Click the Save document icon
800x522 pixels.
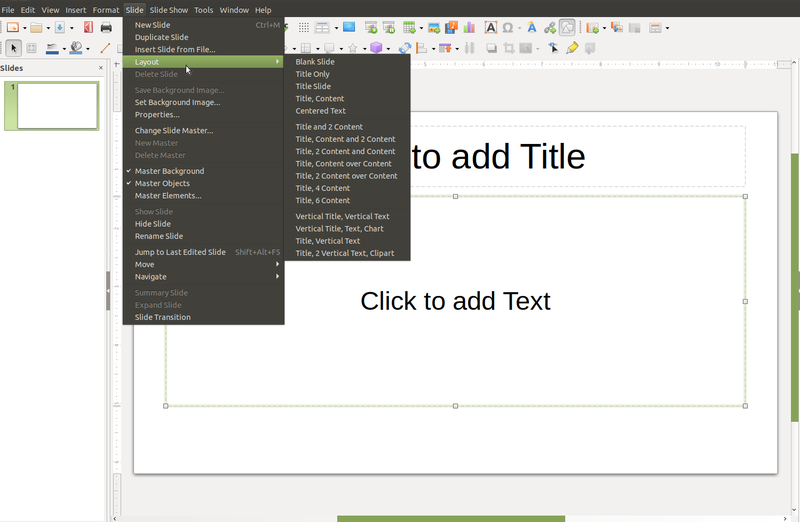(60, 28)
